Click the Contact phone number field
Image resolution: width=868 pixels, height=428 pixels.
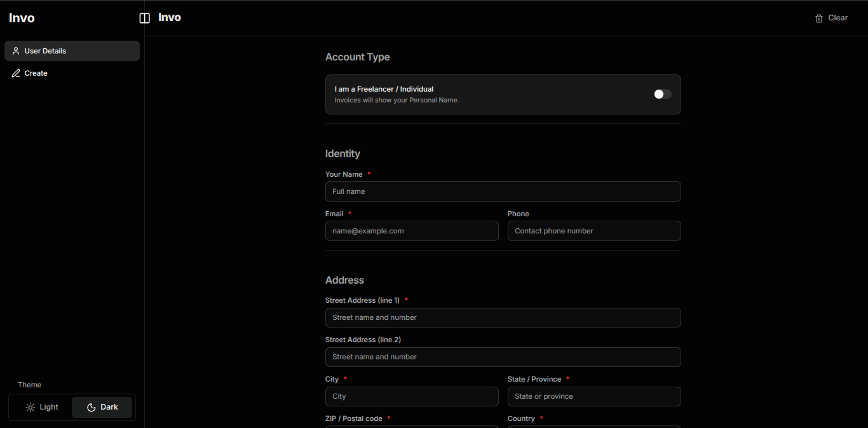point(593,231)
